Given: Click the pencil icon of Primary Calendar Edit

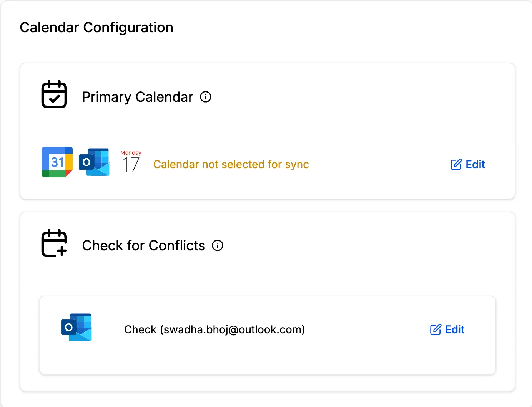Looking at the screenshot, I should 456,164.
